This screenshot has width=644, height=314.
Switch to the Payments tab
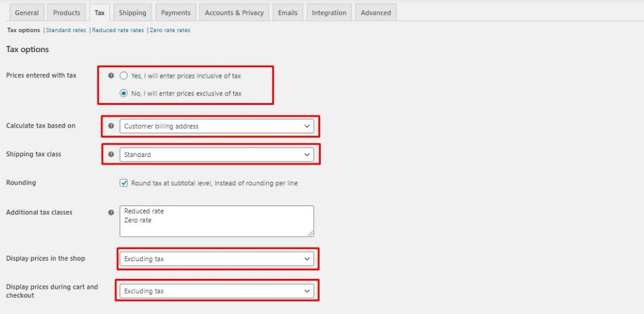coord(176,13)
